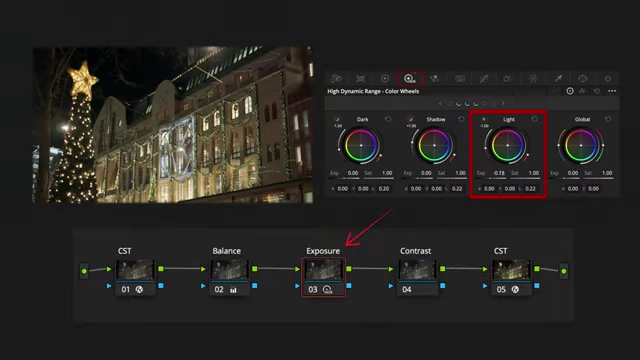Open the Color Match palette icon
Image resolution: width=640 pixels, height=360 pixels.
[x=360, y=78]
